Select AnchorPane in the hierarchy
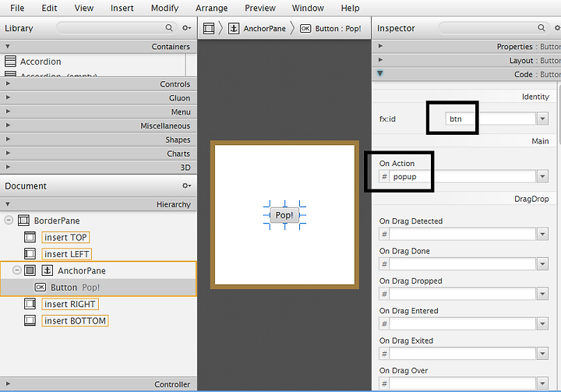Viewport: 561px width, 392px height. [82, 270]
